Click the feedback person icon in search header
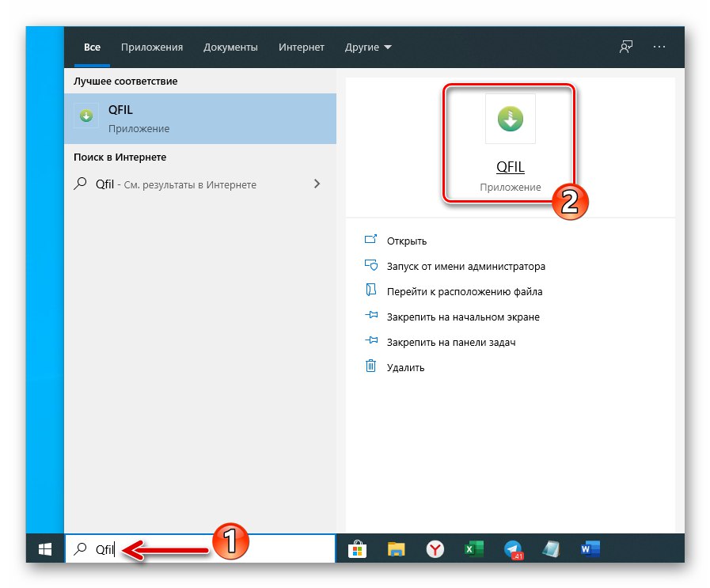 (x=626, y=47)
